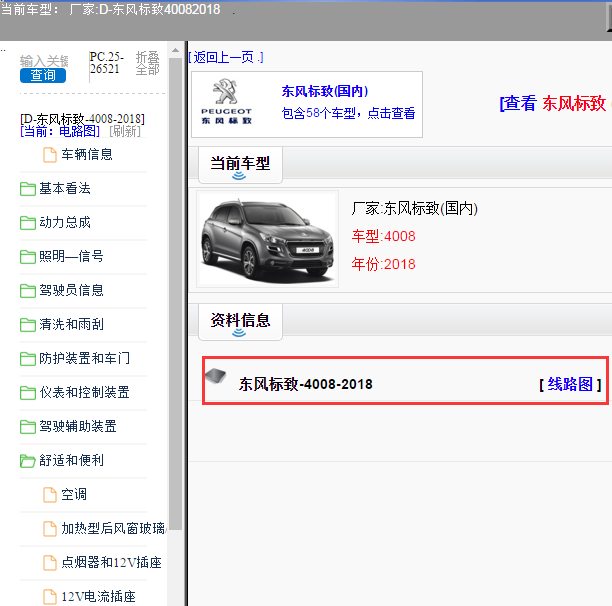Open the 东风标致(国内) brand link

[325, 91]
